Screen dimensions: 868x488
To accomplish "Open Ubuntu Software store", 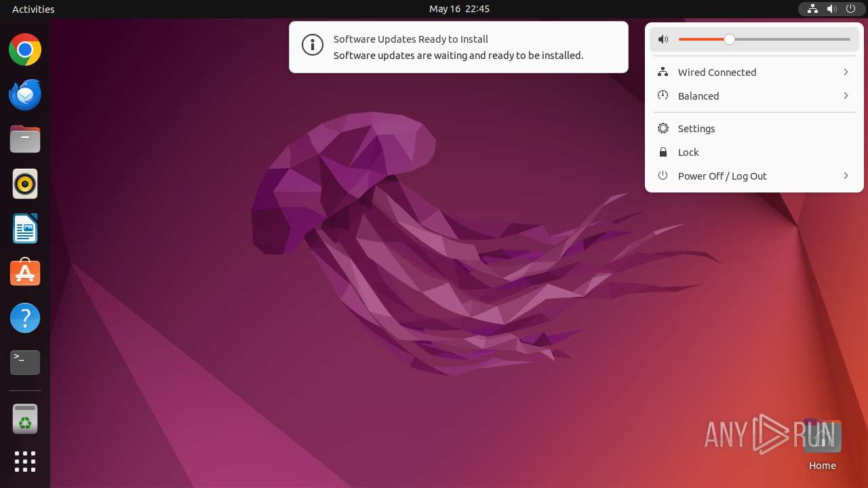I will [25, 273].
